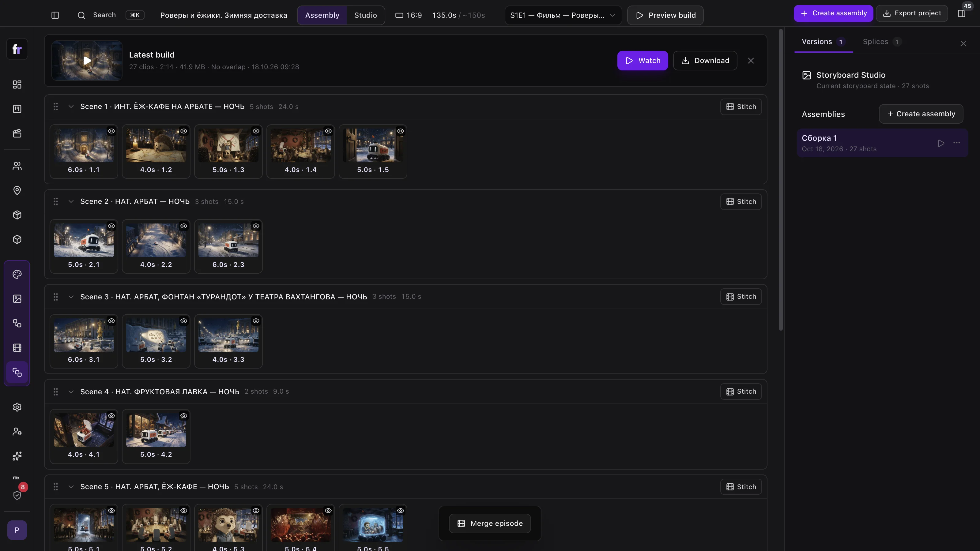
Task: Stitch Scene 2 shots
Action: click(741, 201)
